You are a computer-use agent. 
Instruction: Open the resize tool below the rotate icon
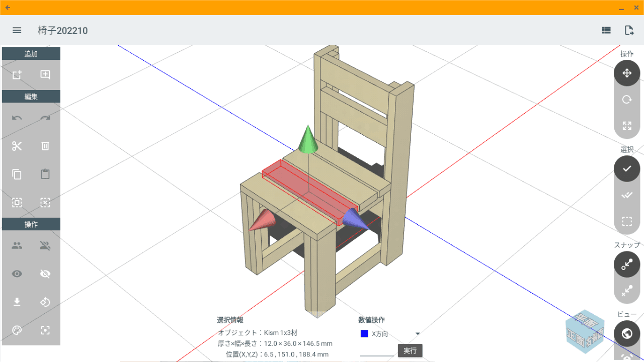(626, 125)
